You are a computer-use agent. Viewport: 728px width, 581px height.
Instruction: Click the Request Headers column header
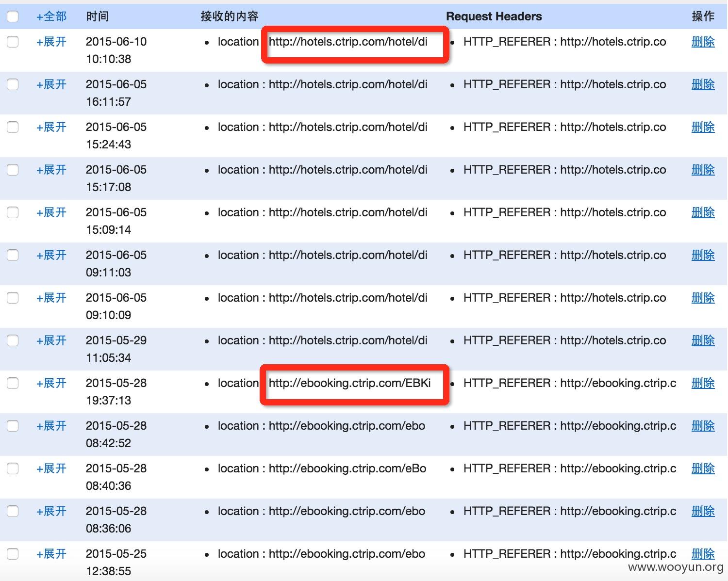point(494,16)
